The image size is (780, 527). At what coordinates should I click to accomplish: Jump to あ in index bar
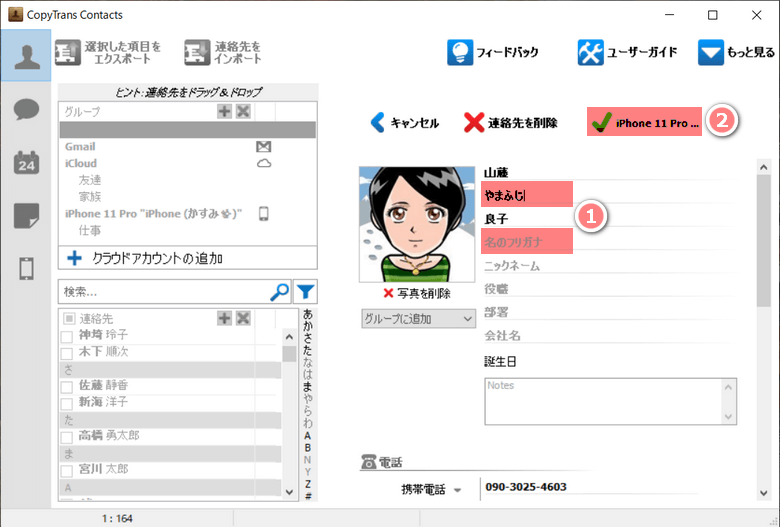tap(308, 315)
